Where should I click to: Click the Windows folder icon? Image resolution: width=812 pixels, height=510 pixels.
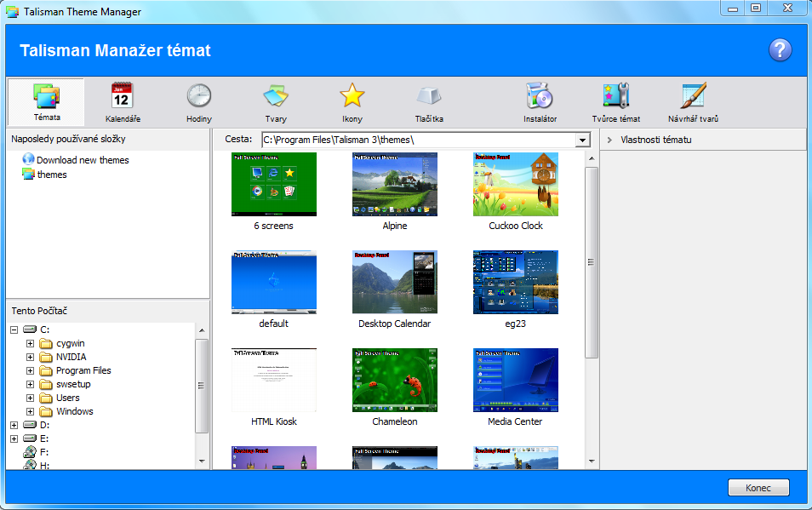tap(47, 411)
